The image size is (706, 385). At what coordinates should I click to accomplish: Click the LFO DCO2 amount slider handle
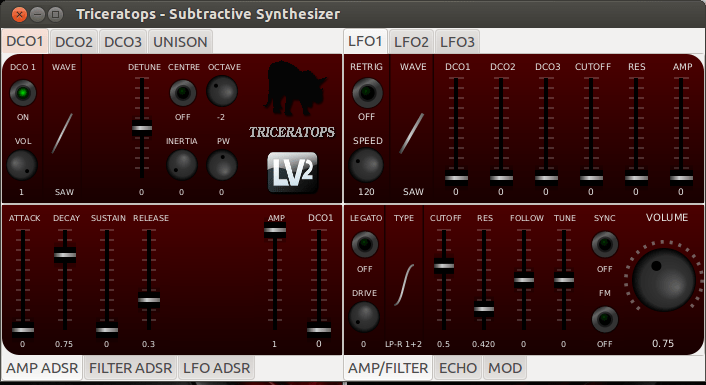501,178
